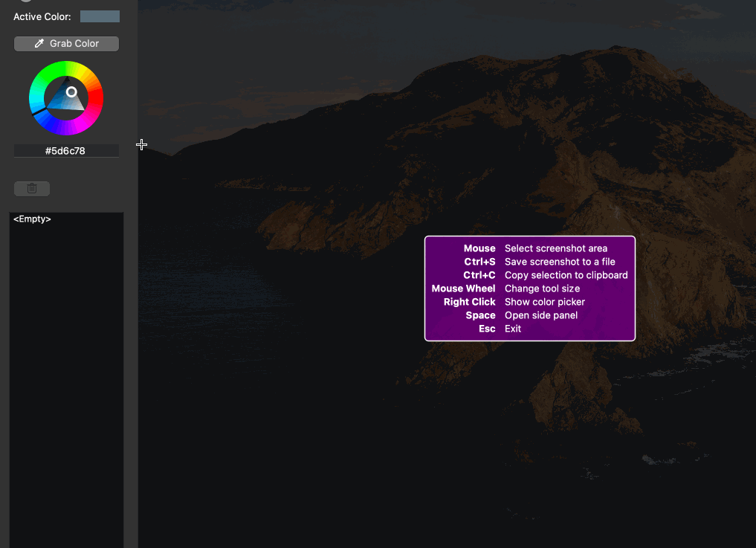This screenshot has width=756, height=548.
Task: Edit the hex color field #5d6c78
Action: [x=66, y=151]
